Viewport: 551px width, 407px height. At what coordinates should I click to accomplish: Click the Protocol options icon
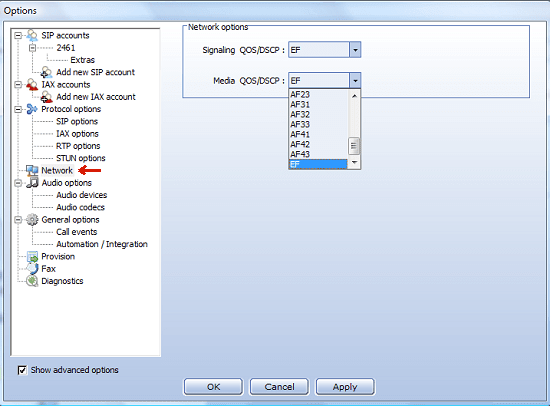32,109
